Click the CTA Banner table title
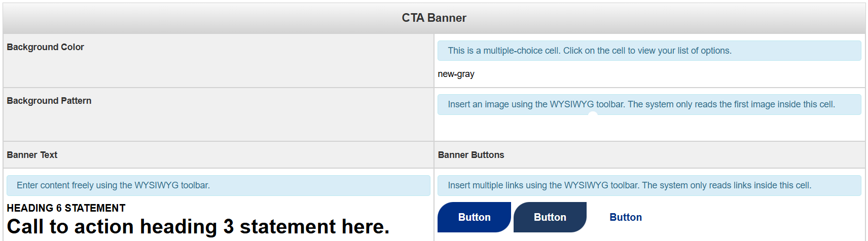The width and height of the screenshot is (868, 241). 433,18
